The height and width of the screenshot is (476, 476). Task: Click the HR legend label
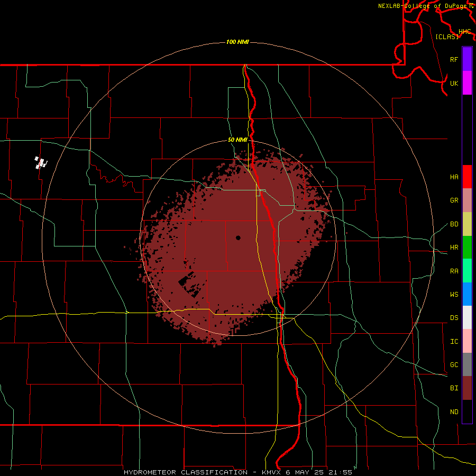[x=454, y=248]
